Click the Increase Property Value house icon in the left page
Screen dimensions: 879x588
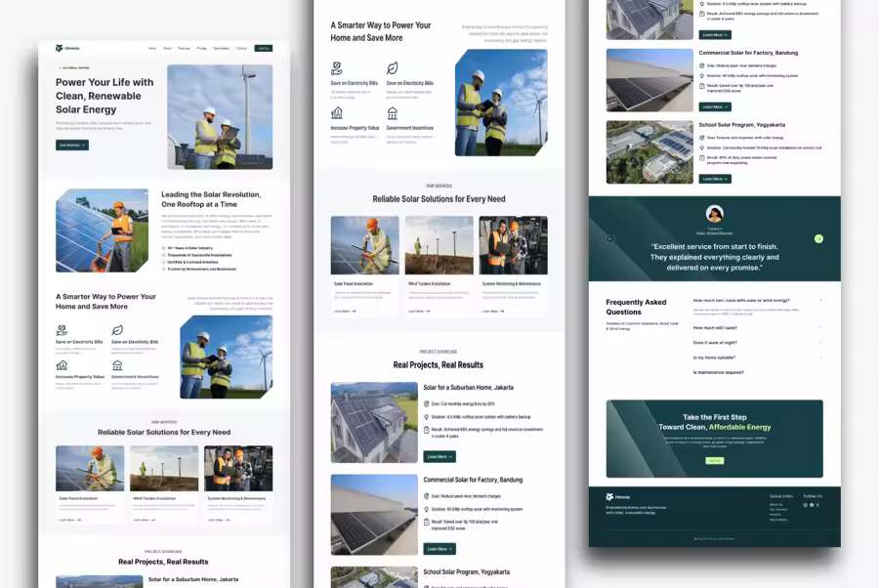(62, 365)
